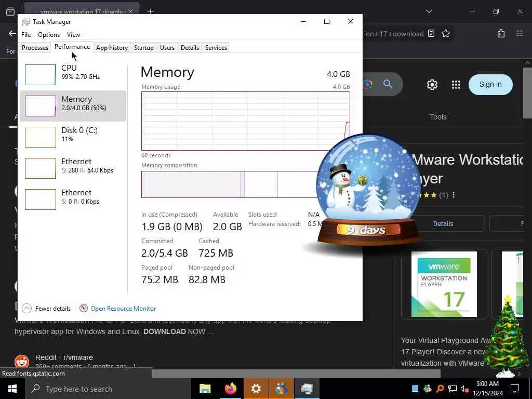This screenshot has height=399, width=532.
Task: Click the Windows Start button
Action: tap(12, 389)
